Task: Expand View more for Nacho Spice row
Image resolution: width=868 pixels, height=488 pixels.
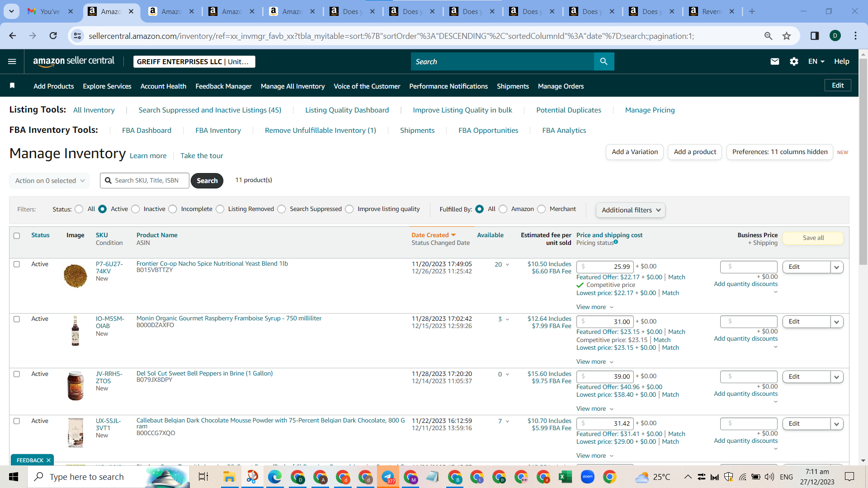Action: (x=594, y=307)
